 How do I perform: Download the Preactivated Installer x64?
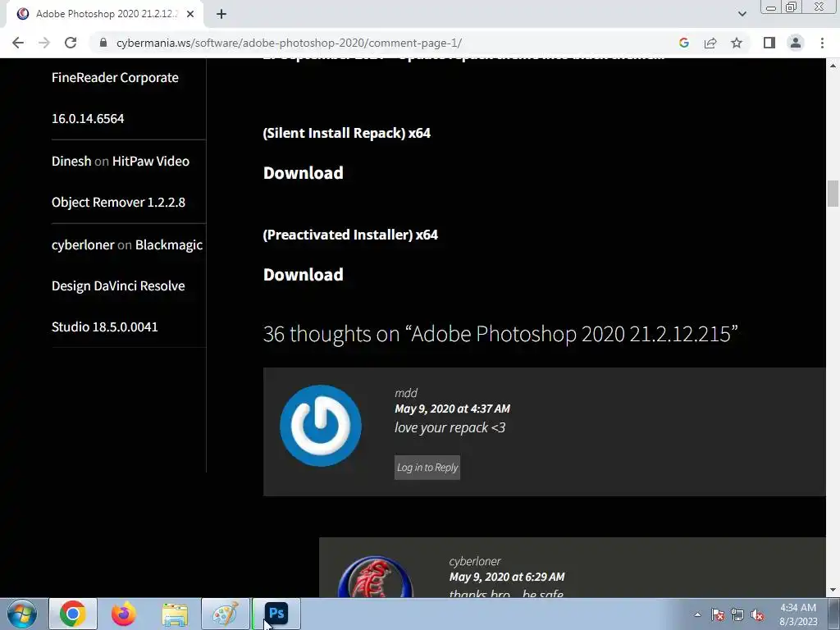pos(304,275)
